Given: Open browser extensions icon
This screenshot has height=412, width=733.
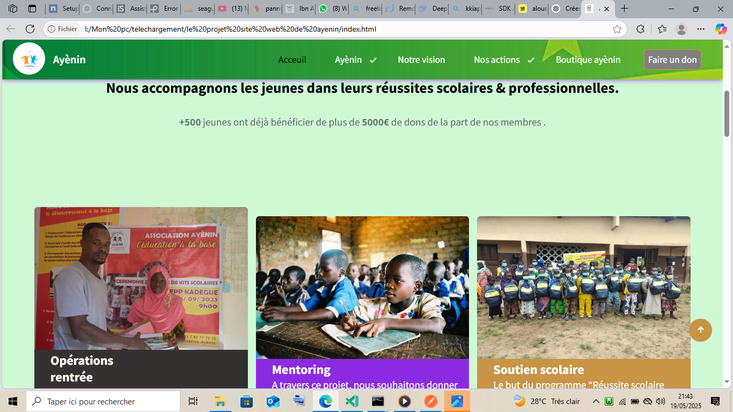Looking at the screenshot, I should click(x=640, y=29).
